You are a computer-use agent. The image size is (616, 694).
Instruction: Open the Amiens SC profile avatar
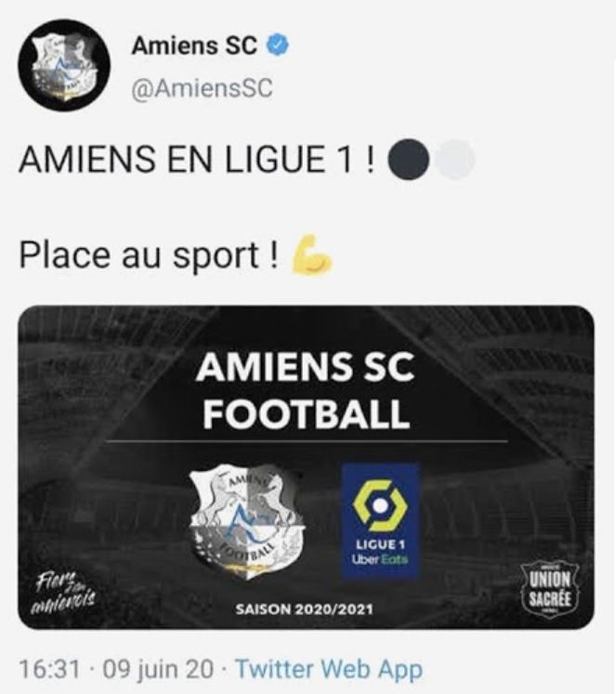[65, 65]
